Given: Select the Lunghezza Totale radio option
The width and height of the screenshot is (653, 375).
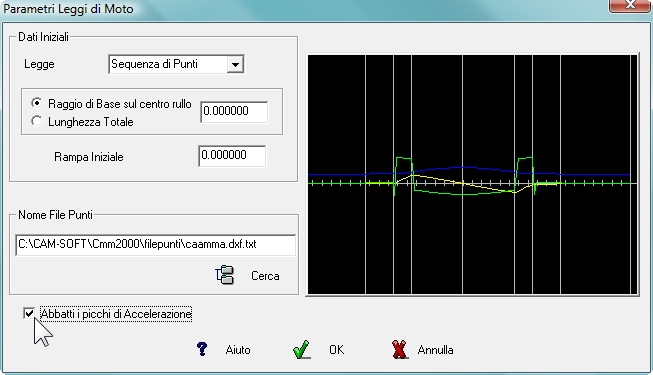Looking at the screenshot, I should tap(37, 121).
